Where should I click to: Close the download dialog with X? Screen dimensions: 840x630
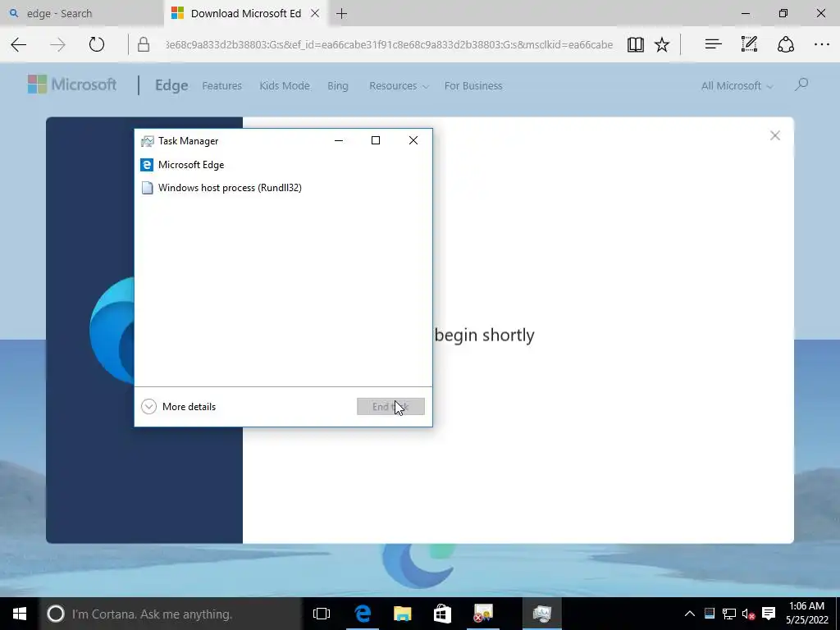(x=774, y=135)
